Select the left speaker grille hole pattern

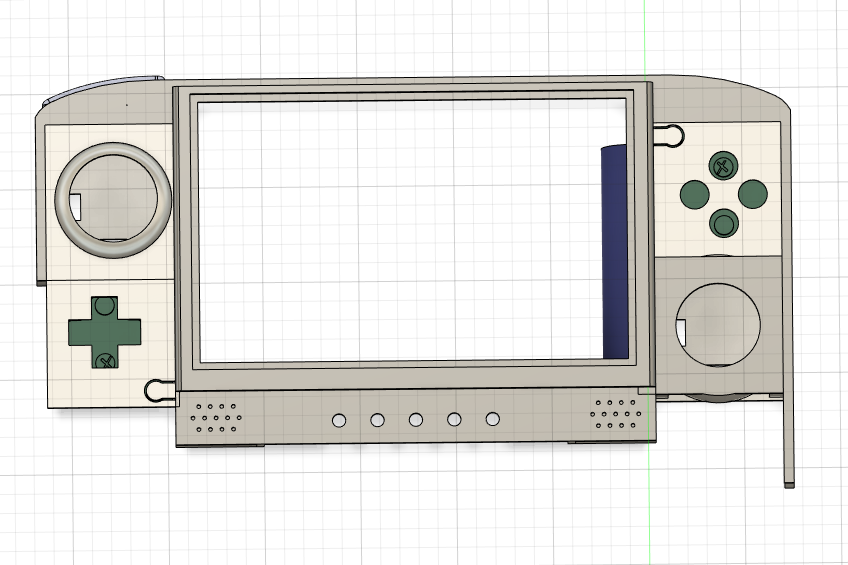tap(216, 417)
